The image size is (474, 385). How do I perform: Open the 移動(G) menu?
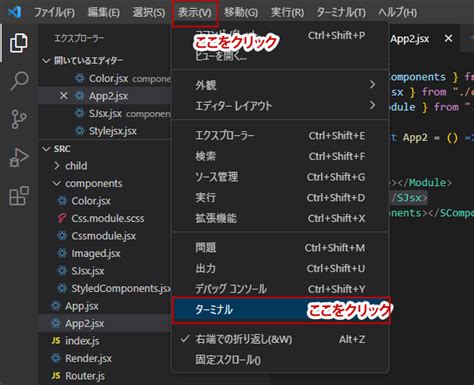point(241,13)
